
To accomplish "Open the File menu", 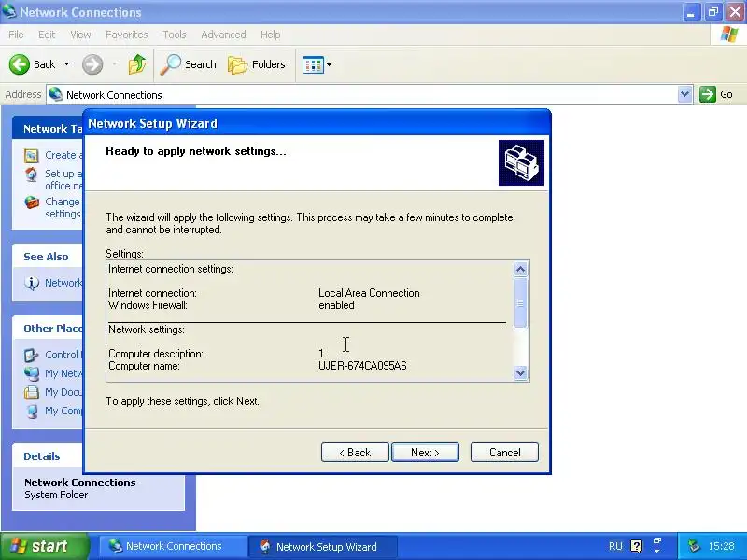I will (16, 35).
